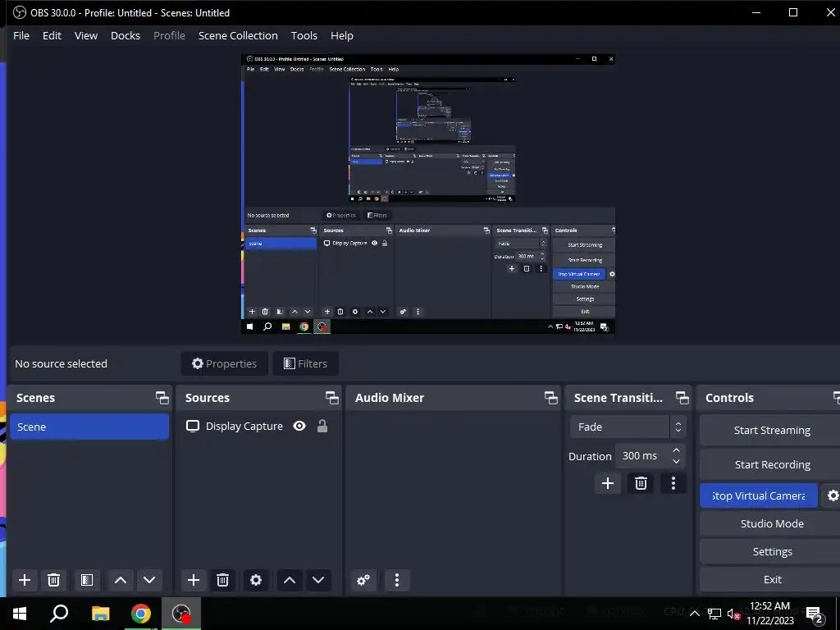This screenshot has width=840, height=630.
Task: Show hidden system tray icons
Action: pos(694,614)
